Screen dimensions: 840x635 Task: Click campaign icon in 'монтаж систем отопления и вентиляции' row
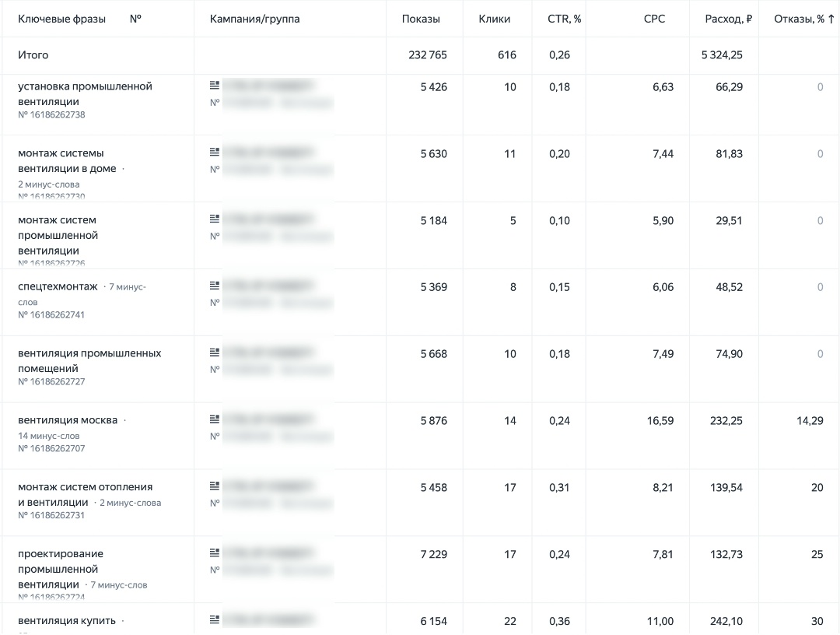[x=215, y=486]
